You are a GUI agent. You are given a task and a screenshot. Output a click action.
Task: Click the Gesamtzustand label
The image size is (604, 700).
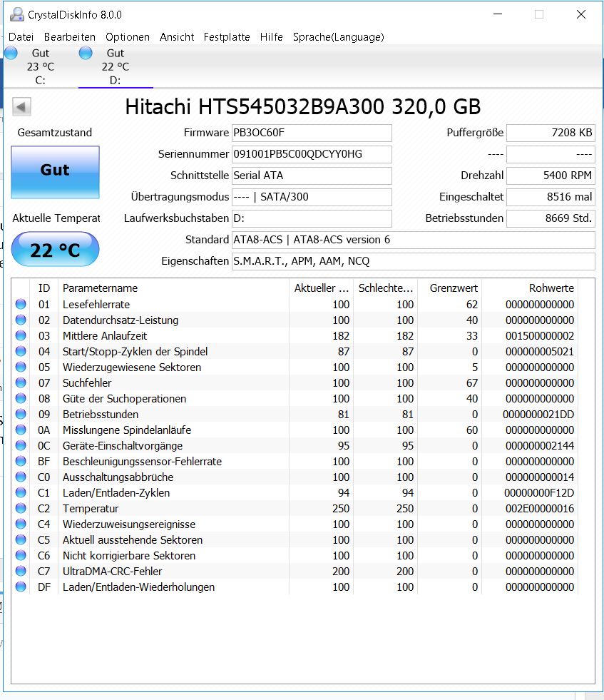coord(55,133)
